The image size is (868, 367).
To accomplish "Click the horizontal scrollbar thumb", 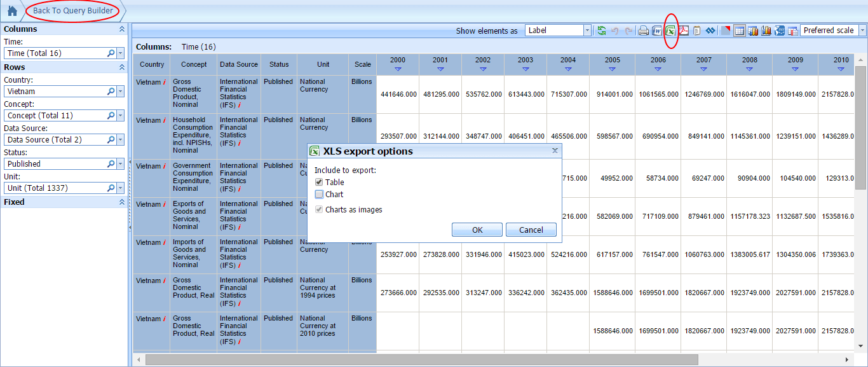I will (x=421, y=360).
